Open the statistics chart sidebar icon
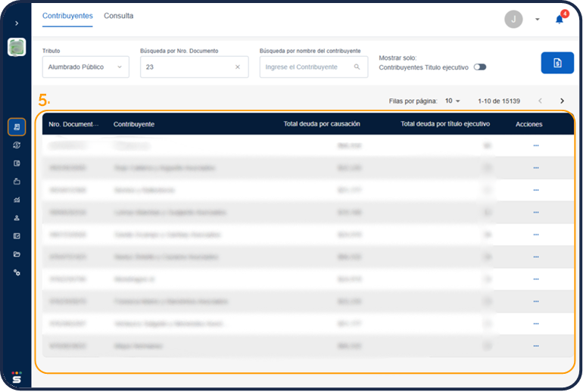 (17, 200)
